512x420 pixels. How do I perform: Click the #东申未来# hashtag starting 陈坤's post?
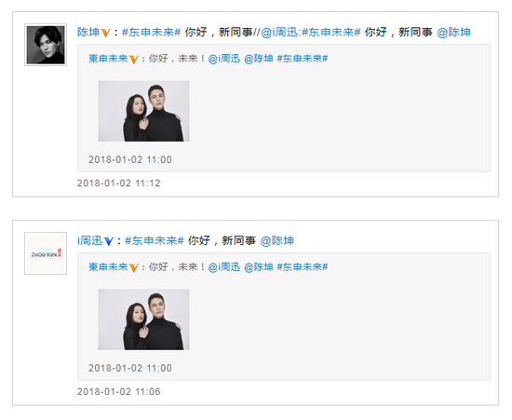(x=151, y=32)
